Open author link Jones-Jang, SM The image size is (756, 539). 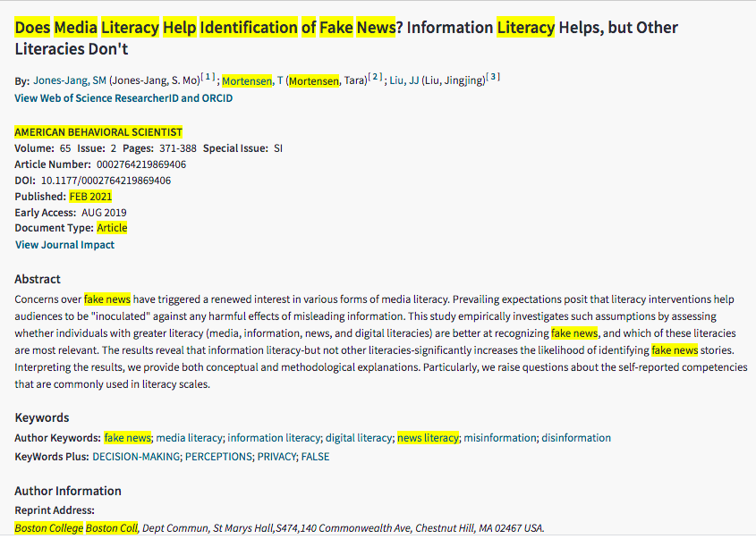pos(70,80)
